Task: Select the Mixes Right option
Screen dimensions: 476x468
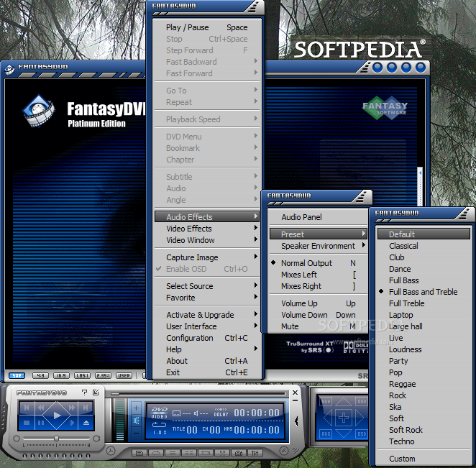Action: pyautogui.click(x=318, y=286)
